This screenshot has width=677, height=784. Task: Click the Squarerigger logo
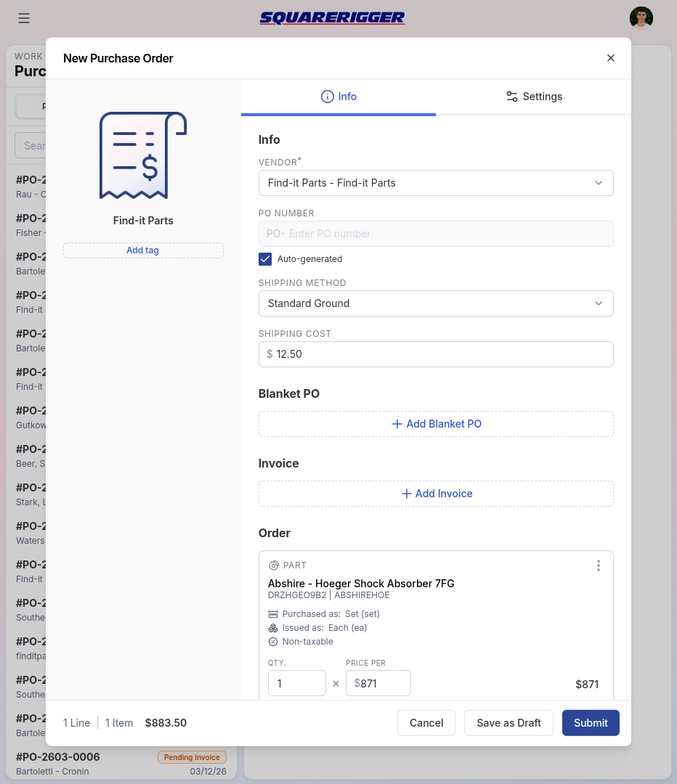click(x=332, y=18)
